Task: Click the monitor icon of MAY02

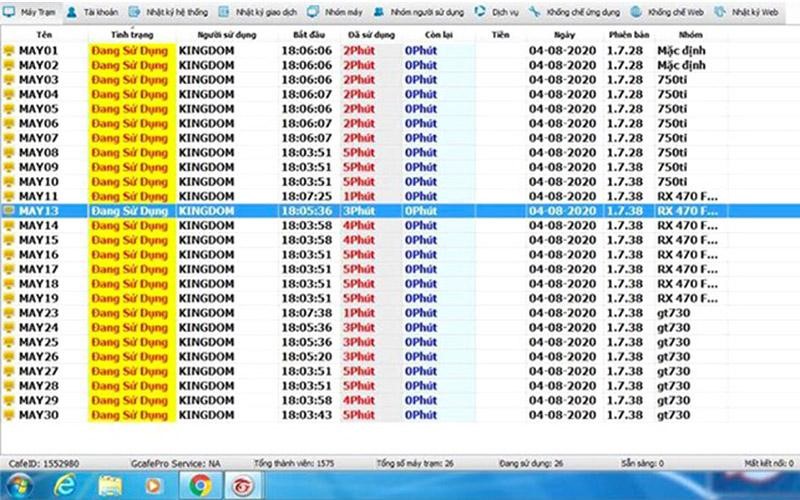Action: pos(9,65)
